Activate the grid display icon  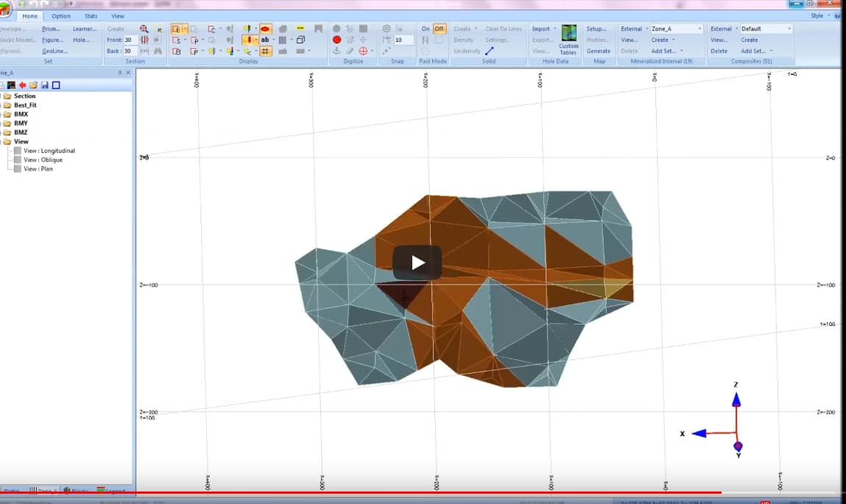[x=264, y=52]
